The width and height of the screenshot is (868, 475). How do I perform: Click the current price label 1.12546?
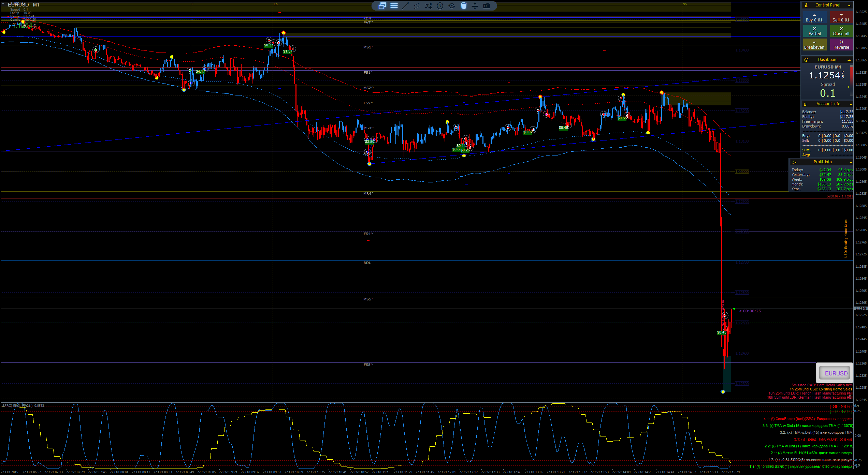860,309
